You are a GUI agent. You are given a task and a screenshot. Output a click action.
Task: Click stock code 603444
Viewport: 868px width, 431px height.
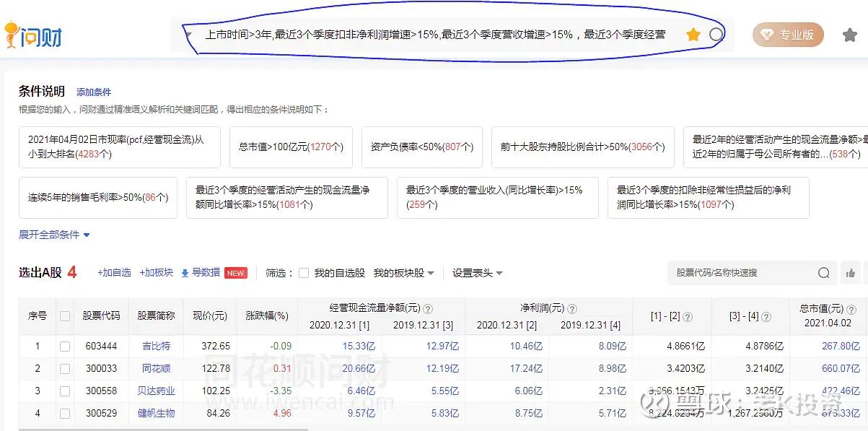100,347
